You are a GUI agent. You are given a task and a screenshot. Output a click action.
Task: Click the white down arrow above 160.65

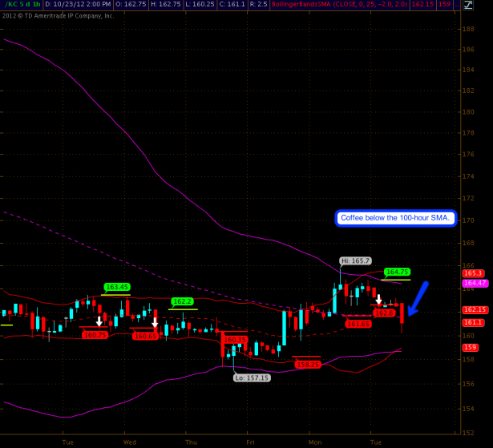coord(155,323)
